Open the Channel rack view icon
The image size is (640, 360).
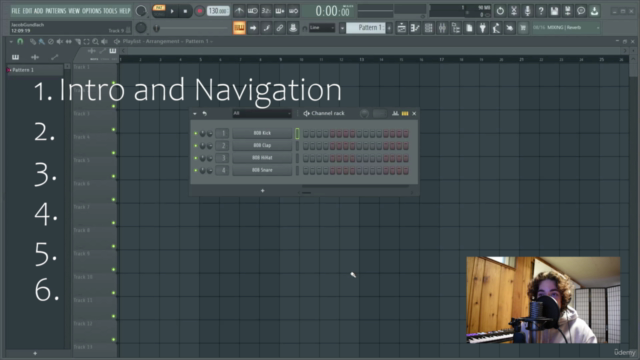pyautogui.click(x=429, y=28)
